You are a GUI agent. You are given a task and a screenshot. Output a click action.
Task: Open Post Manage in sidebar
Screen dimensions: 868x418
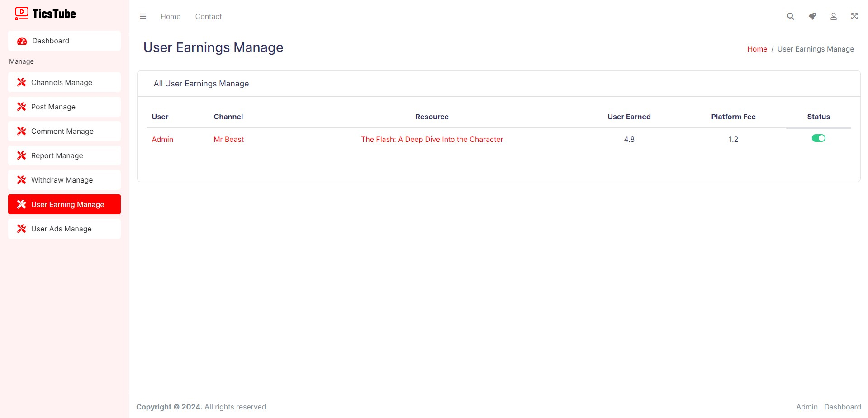tap(53, 107)
